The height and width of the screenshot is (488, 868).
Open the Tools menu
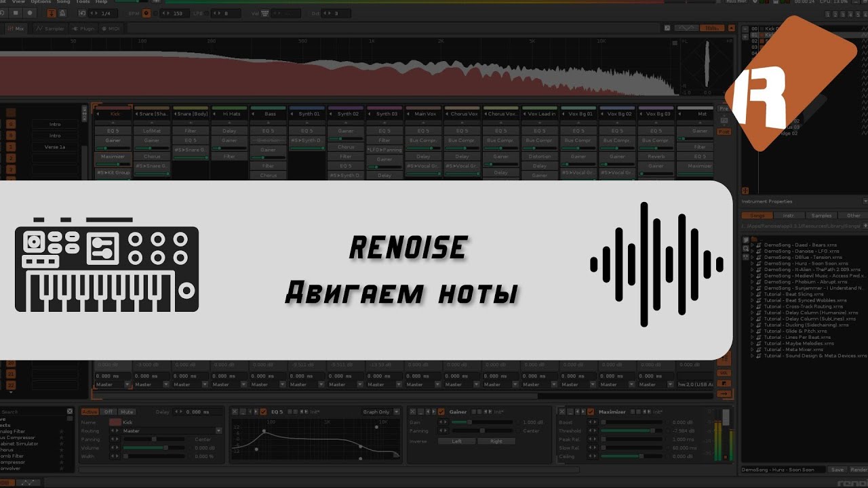coord(83,2)
